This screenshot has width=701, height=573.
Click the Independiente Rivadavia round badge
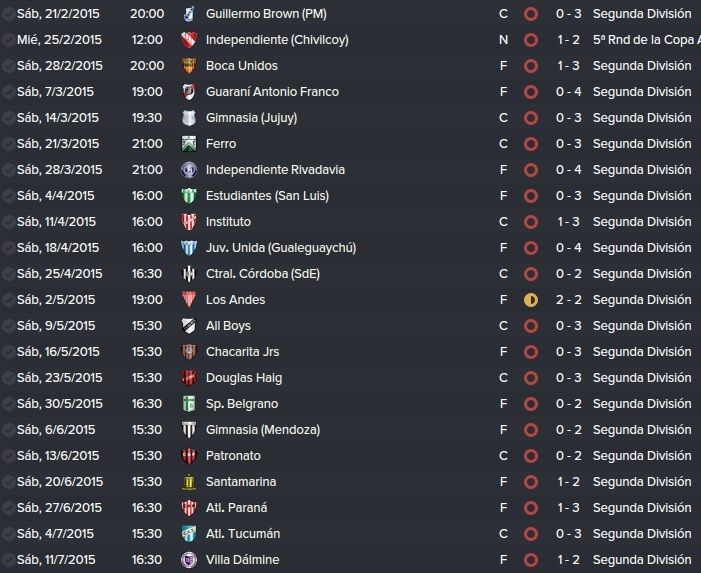pyautogui.click(x=189, y=170)
